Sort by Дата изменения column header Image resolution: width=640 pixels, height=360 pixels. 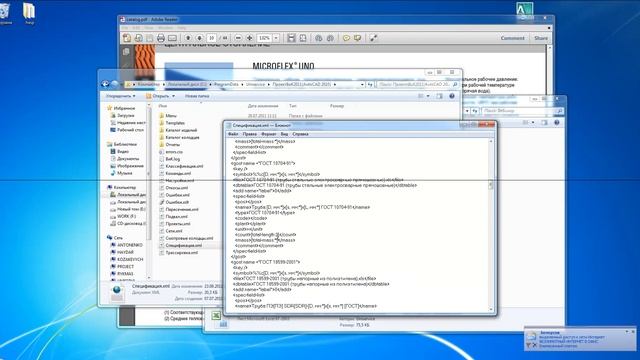click(263, 106)
